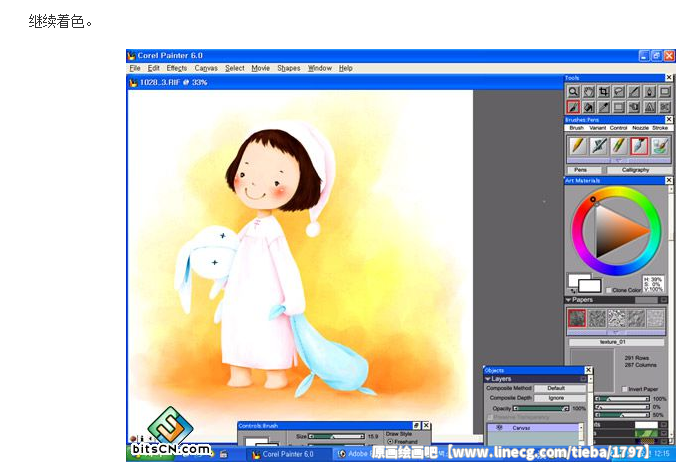Select the Magnifier tool
690x471 pixels.
(573, 92)
